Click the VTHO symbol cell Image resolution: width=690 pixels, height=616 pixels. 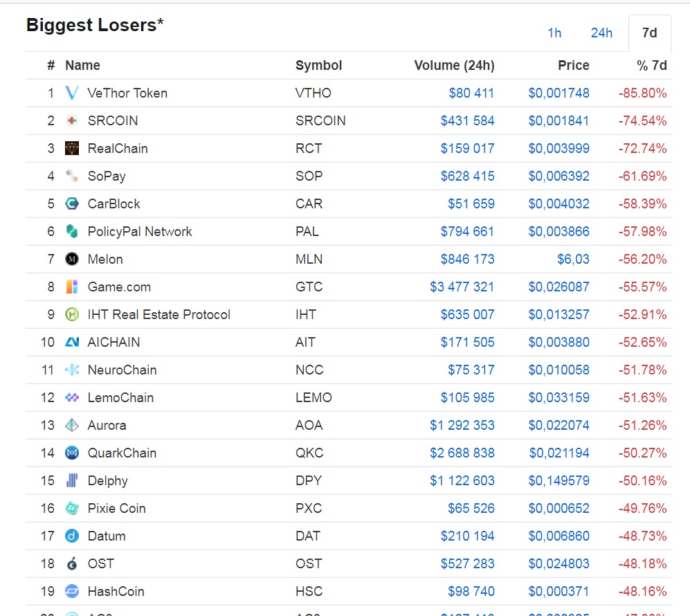click(x=314, y=93)
